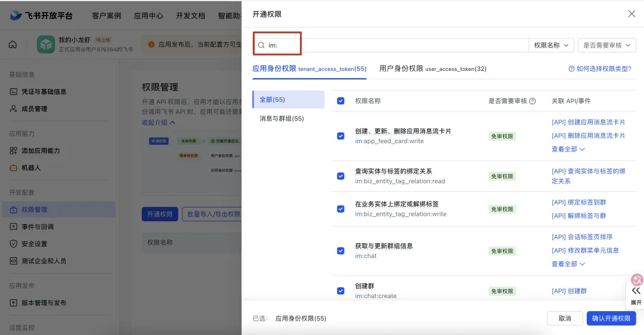644x335 pixels.
Task: Click the 我的小龙虾 app name
Action: point(75,40)
